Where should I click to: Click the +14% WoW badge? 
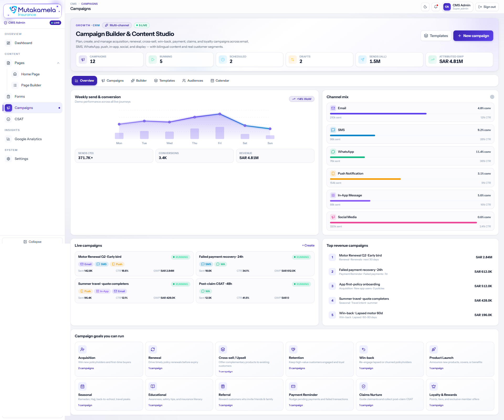pos(302,99)
